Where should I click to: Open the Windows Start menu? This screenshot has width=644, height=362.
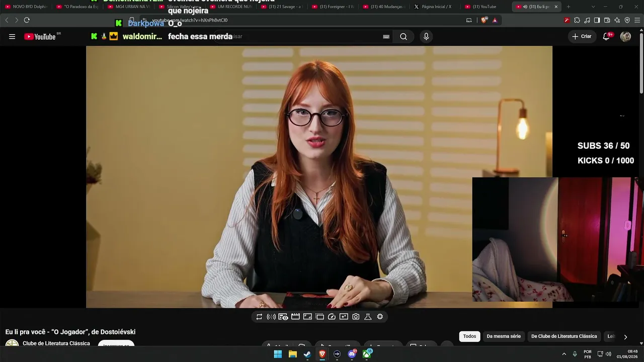pos(278,354)
